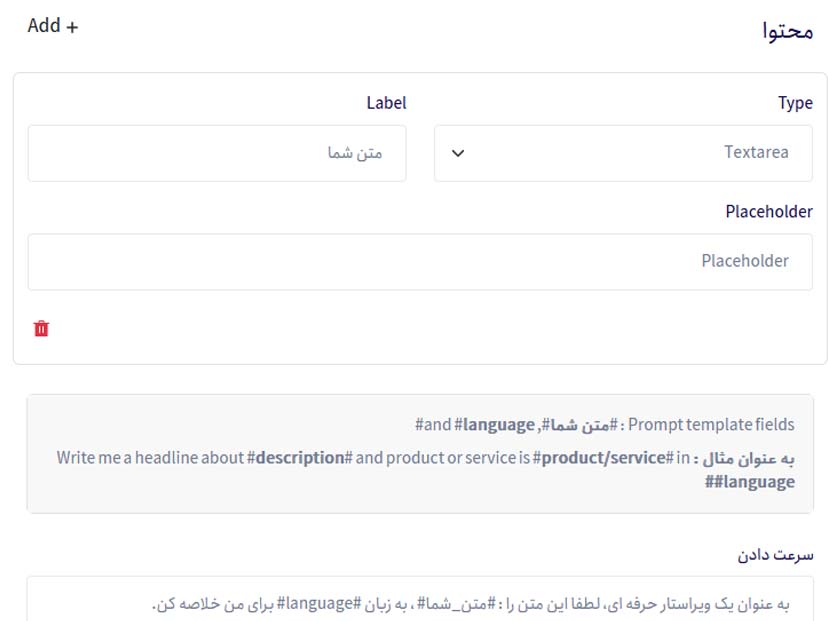The image size is (828, 621).
Task: Click the محتوا section heading
Action: [787, 31]
